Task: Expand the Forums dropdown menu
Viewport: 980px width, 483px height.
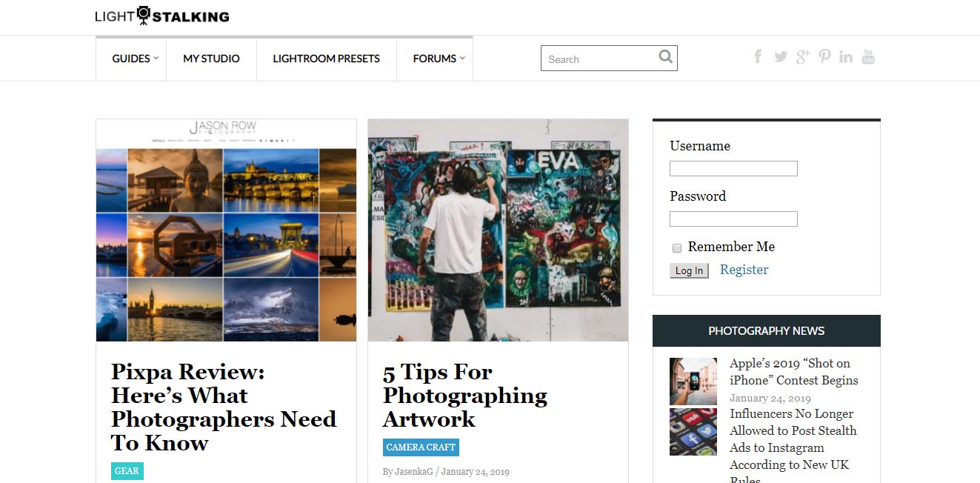Action: pyautogui.click(x=439, y=59)
